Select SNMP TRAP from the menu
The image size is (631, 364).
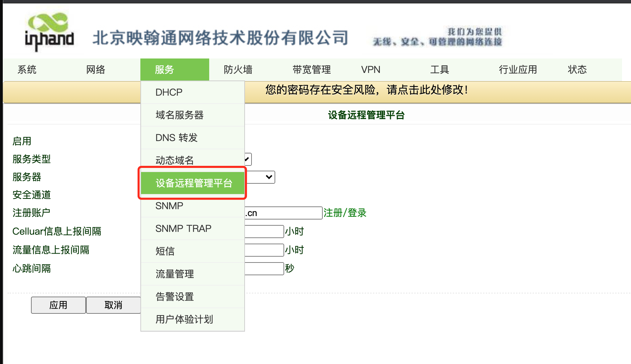pos(183,228)
